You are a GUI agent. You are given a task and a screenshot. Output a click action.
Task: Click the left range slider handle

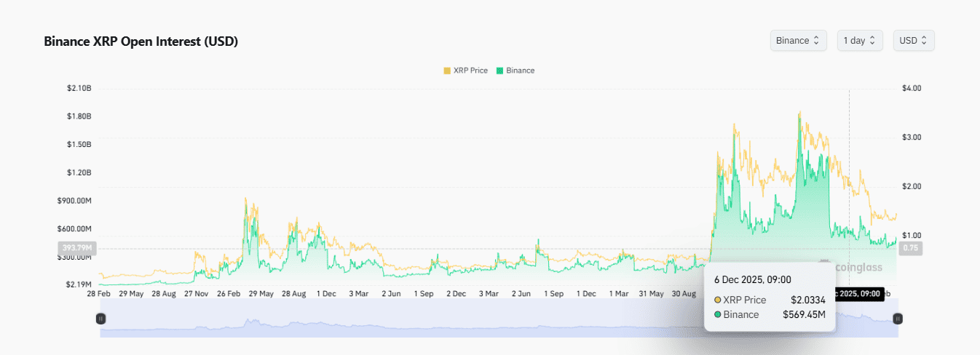[x=101, y=319]
